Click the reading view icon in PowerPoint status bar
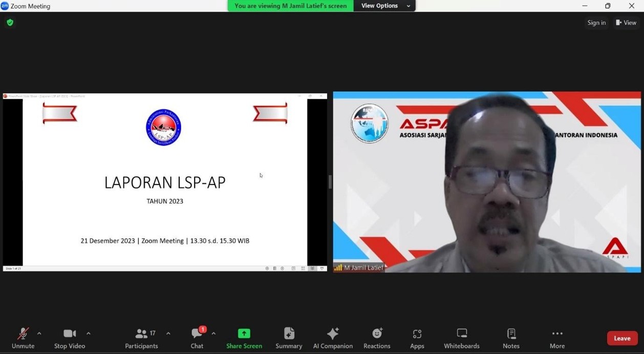 pos(312,268)
